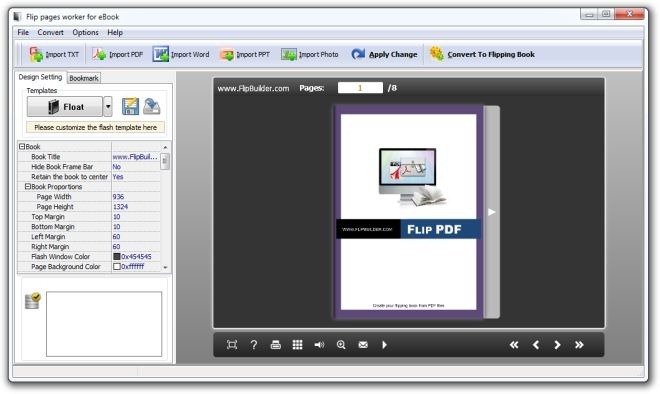Click the Pages number input field

[360, 88]
